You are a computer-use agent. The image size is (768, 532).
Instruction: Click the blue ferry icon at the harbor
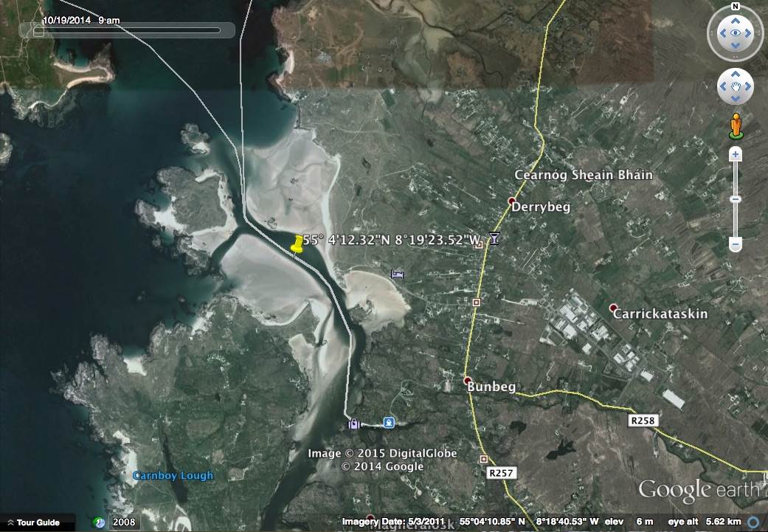coord(388,423)
